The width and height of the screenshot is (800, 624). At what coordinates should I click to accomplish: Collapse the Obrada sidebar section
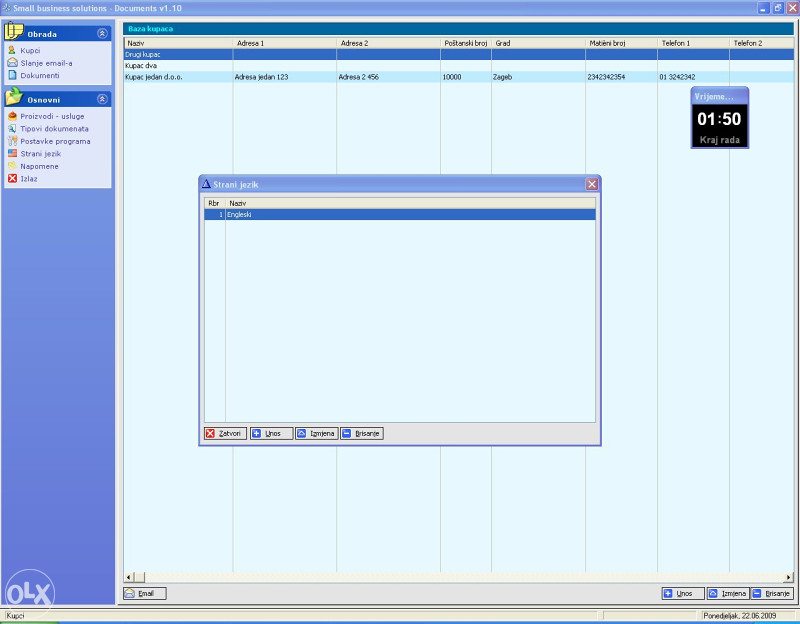coord(102,33)
